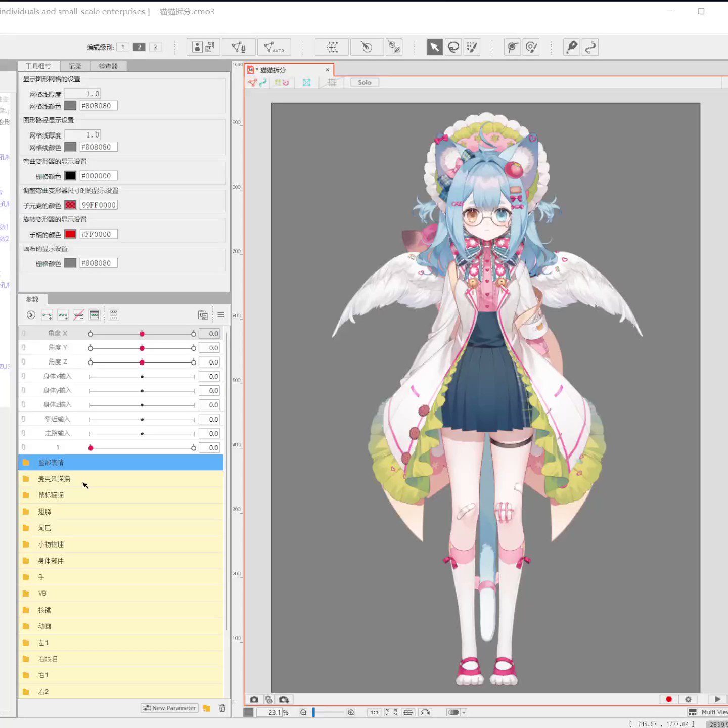
Task: Select the Arrow selection tool
Action: point(434,47)
